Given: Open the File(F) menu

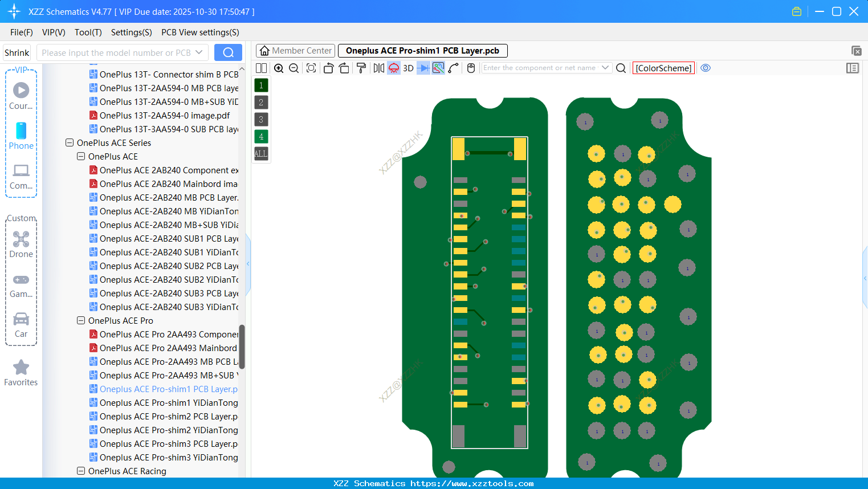Looking at the screenshot, I should [x=22, y=32].
